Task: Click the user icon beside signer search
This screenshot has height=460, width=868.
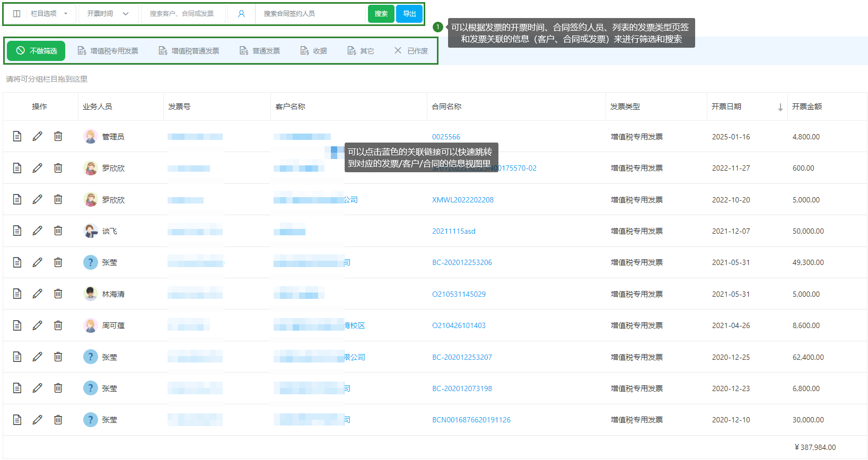Action: click(241, 14)
